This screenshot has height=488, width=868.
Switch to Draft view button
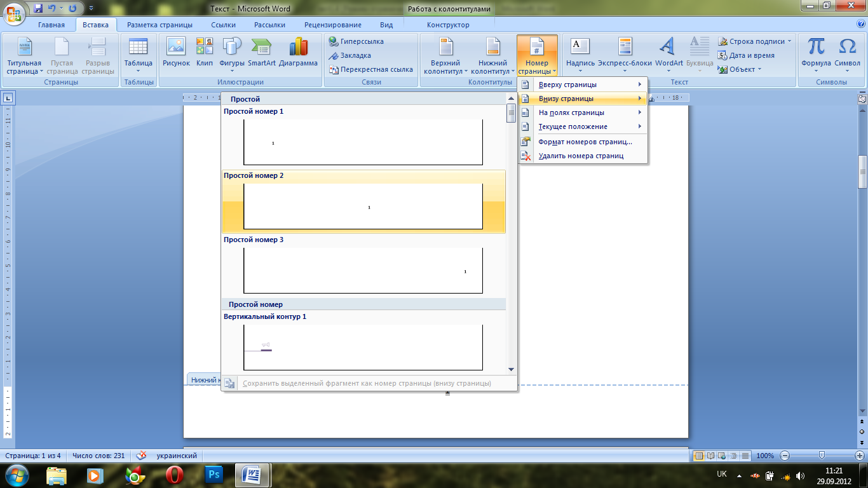point(745,456)
